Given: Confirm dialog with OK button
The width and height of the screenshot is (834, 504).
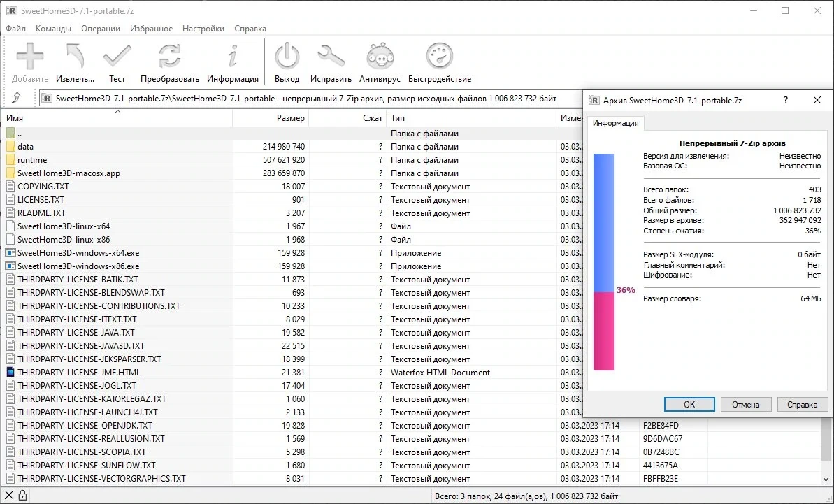Looking at the screenshot, I should (x=689, y=404).
